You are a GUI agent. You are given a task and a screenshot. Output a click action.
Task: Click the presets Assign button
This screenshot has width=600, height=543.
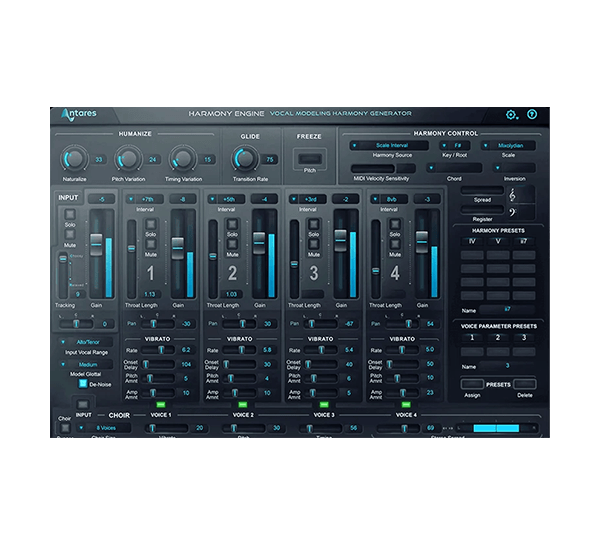(472, 384)
